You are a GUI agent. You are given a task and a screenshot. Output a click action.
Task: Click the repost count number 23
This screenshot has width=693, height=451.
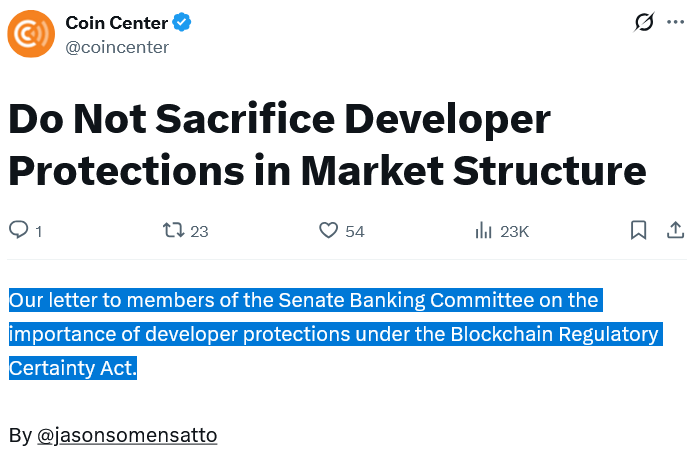[x=199, y=232]
